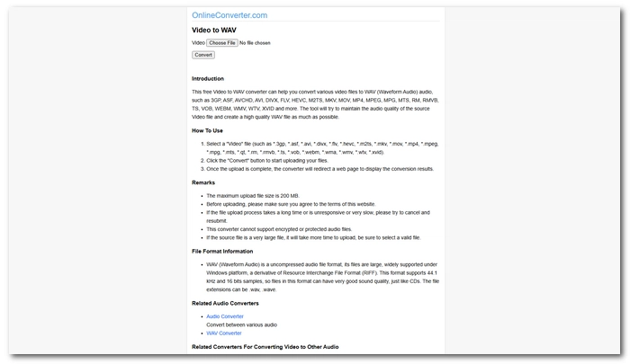
Task: Click the 'Video to WAV' page heading
Action: (x=214, y=30)
